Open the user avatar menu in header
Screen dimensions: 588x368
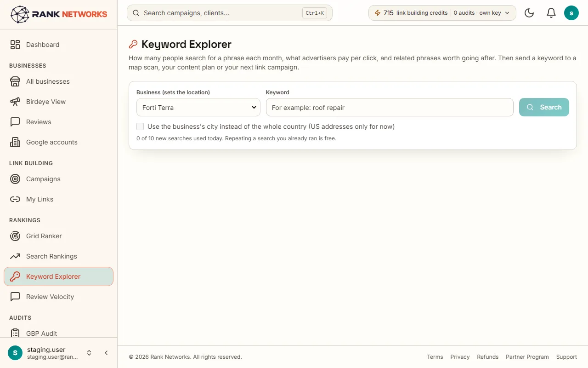pyautogui.click(x=571, y=13)
